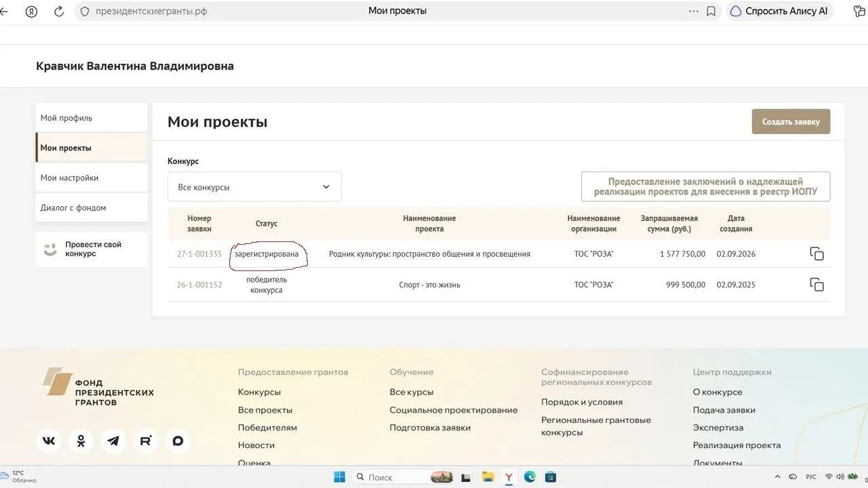The image size is (868, 488).
Task: Open project "Родник культуры" name
Action: point(429,254)
